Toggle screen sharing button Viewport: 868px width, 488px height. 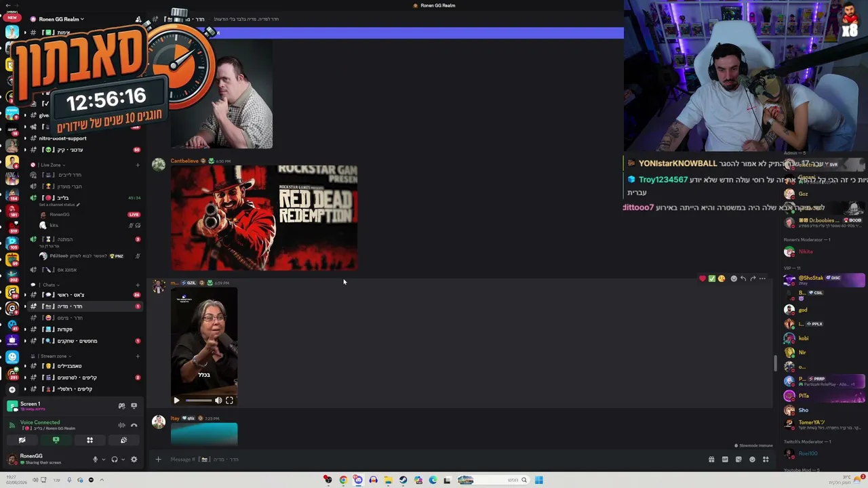(56, 441)
